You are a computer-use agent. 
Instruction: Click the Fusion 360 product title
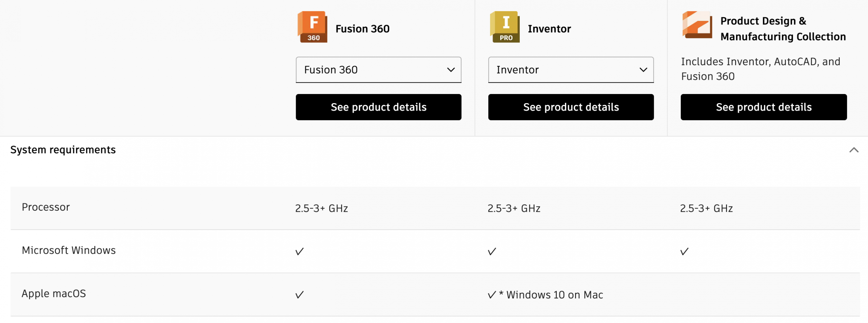click(362, 29)
